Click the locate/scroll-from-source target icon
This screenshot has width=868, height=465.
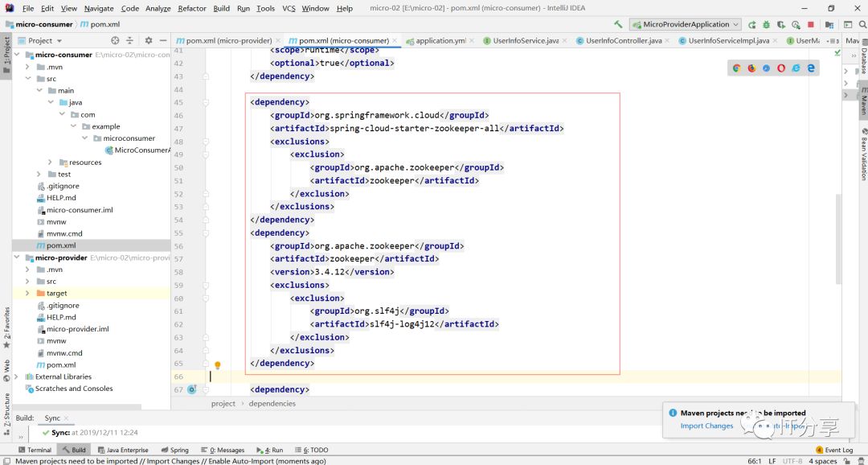115,40
